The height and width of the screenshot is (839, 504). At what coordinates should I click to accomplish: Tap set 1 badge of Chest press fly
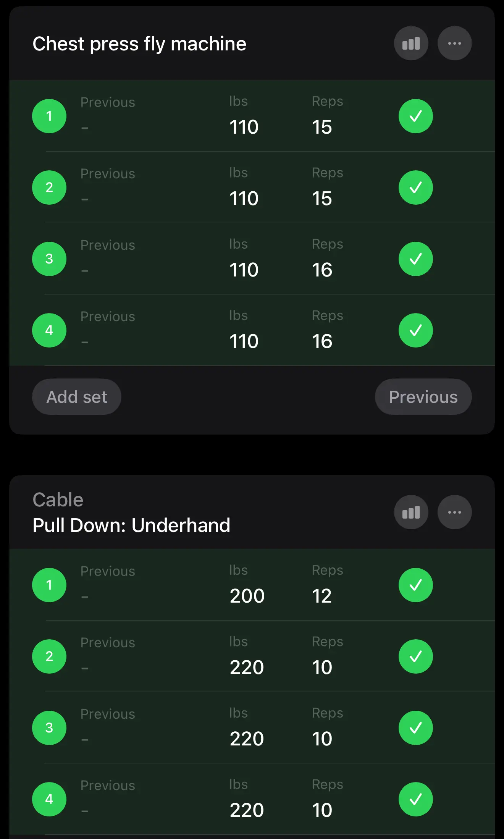[49, 116]
